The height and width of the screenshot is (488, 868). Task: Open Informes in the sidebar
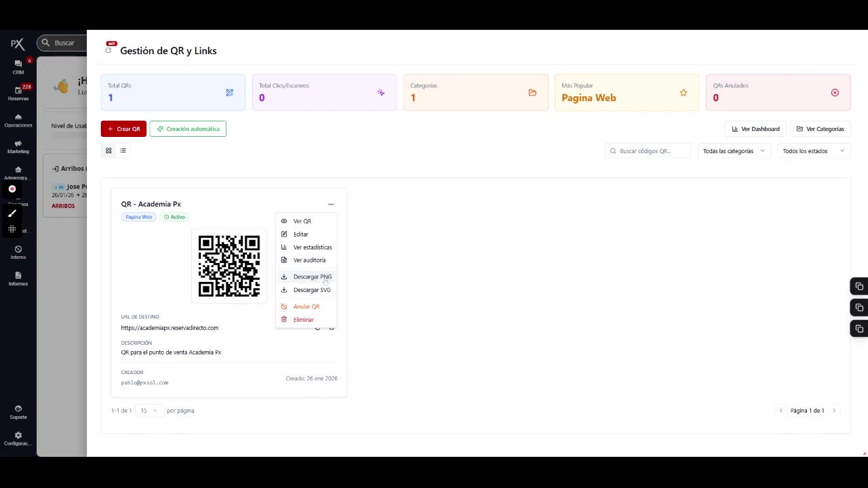18,279
